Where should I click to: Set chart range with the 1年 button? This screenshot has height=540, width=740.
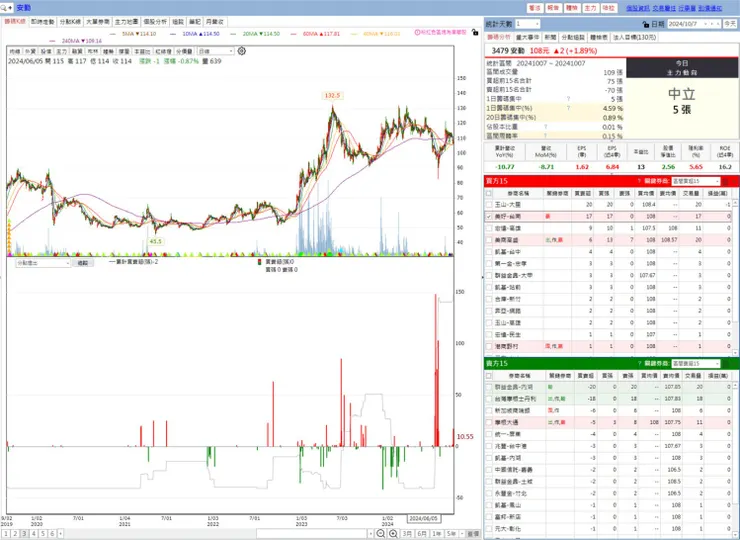pyautogui.click(x=437, y=533)
